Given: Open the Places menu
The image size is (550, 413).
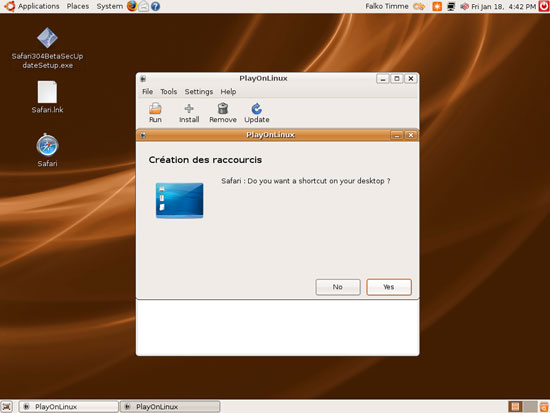Looking at the screenshot, I should pos(78,6).
